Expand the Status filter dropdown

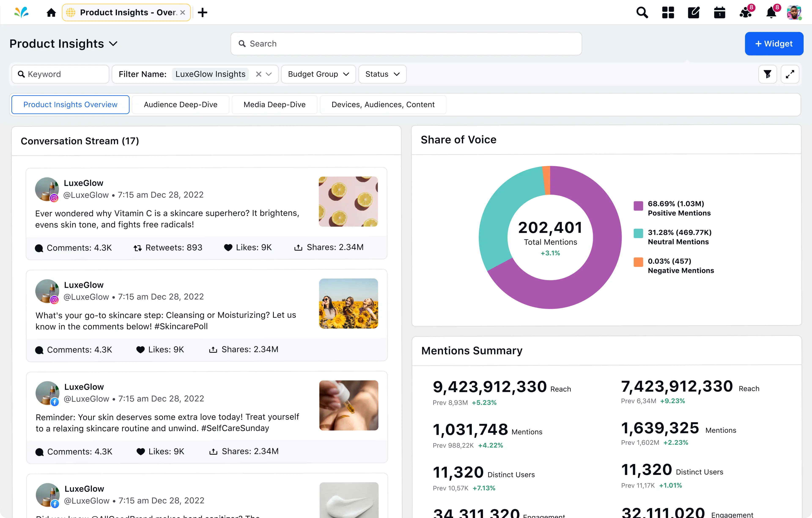point(382,74)
